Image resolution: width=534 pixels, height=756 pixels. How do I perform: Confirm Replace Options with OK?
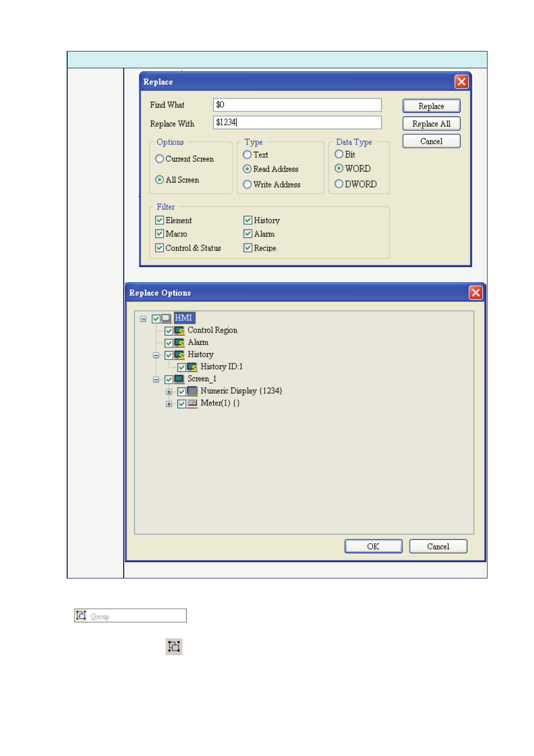373,547
